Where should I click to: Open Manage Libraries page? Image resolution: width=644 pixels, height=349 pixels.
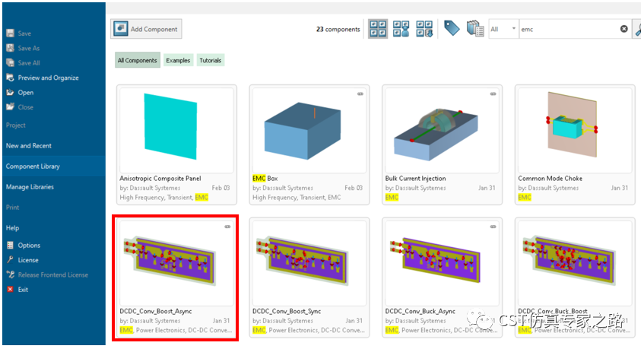point(30,187)
